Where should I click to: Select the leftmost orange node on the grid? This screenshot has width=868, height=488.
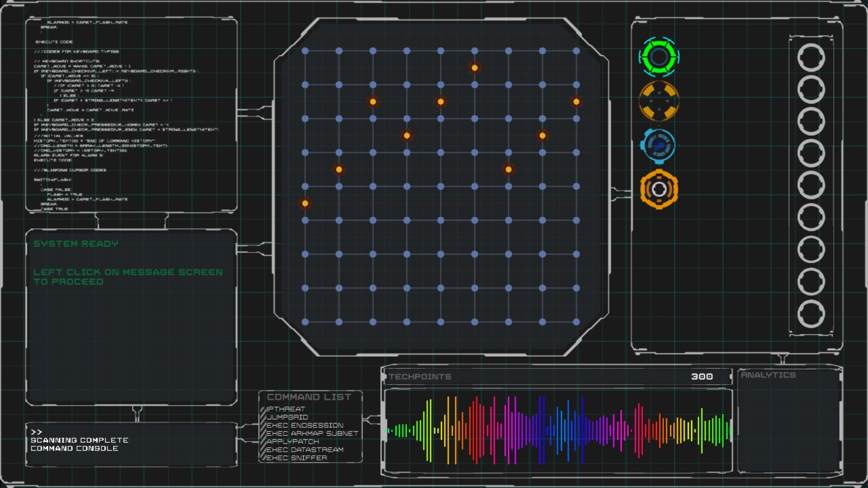pyautogui.click(x=305, y=203)
